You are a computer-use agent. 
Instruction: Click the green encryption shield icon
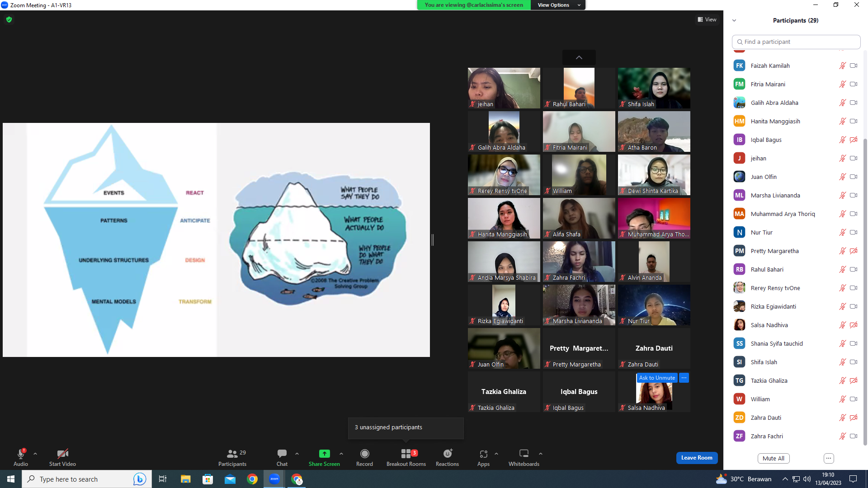point(9,19)
